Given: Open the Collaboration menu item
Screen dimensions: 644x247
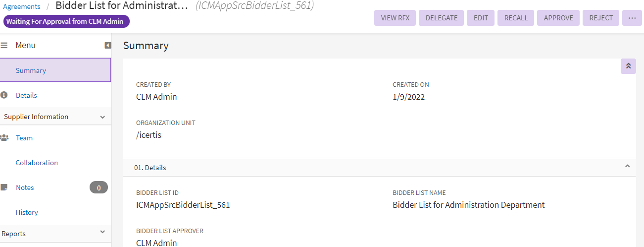Looking at the screenshot, I should [37, 163].
